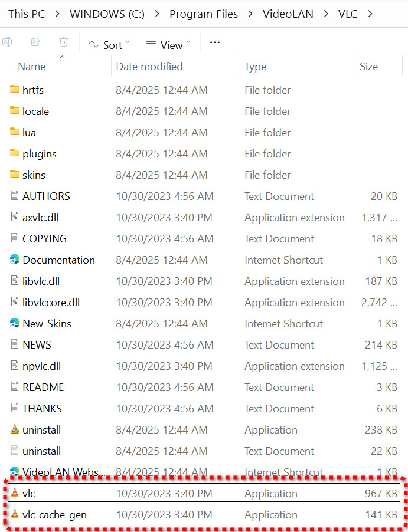Click the README document icon
The width and height of the screenshot is (408, 532).
click(x=15, y=387)
